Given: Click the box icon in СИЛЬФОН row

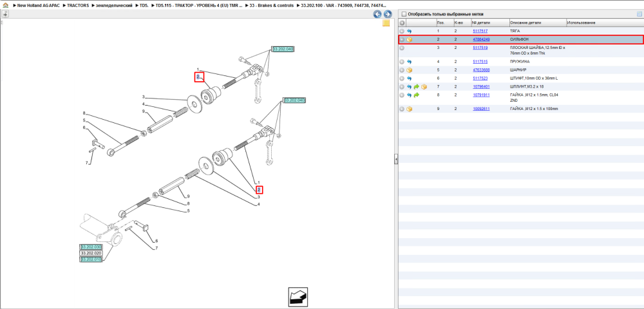Looking at the screenshot, I should (410, 40).
